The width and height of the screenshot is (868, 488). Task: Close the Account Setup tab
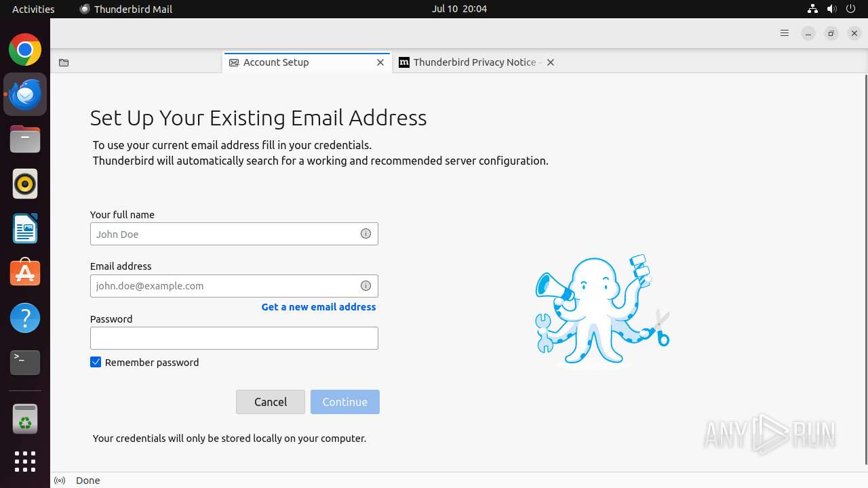click(380, 62)
